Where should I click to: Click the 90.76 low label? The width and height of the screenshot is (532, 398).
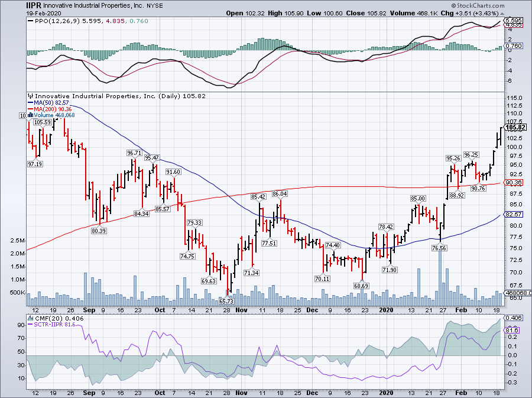pyautogui.click(x=478, y=188)
